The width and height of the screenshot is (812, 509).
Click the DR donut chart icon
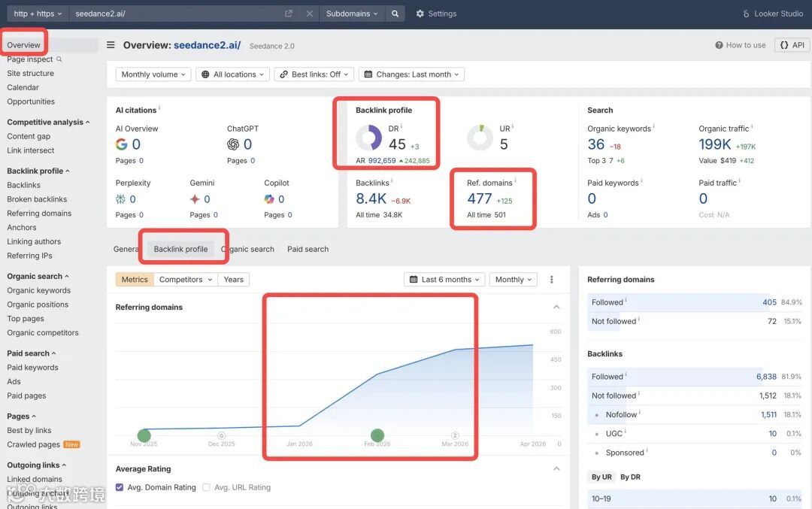tap(368, 138)
